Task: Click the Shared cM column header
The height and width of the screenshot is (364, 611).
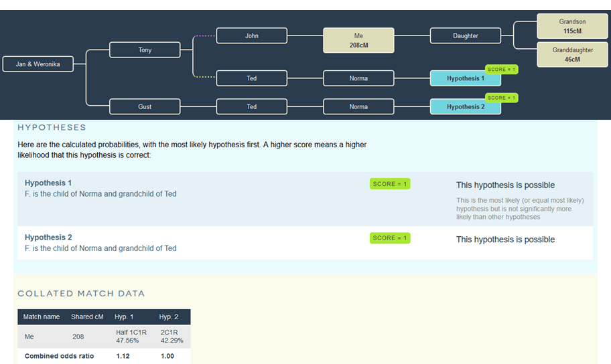Action: click(x=86, y=316)
